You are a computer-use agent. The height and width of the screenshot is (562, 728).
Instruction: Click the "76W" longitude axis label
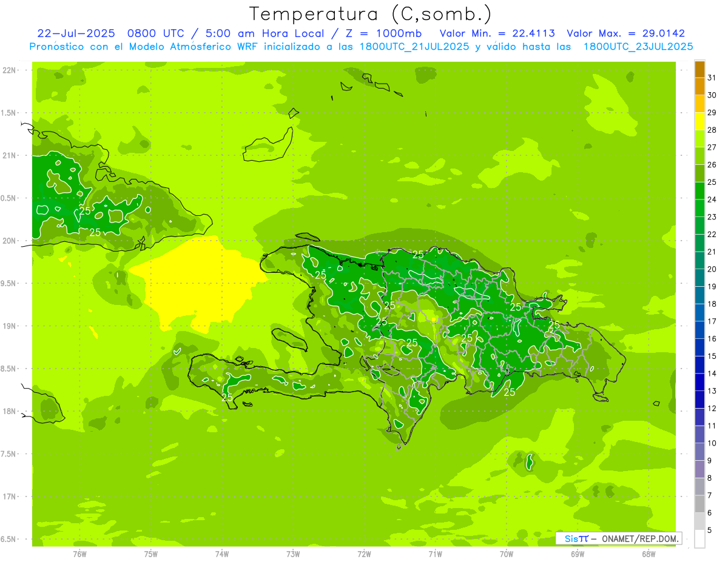(x=79, y=554)
